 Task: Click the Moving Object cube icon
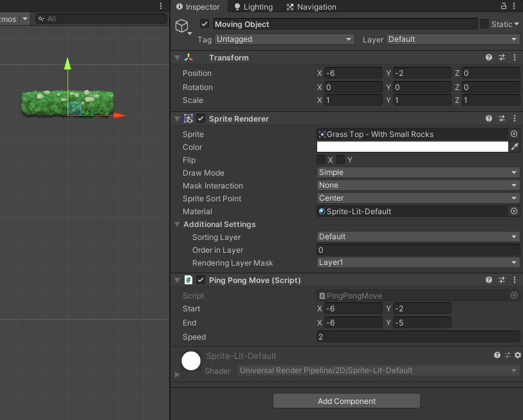[182, 26]
